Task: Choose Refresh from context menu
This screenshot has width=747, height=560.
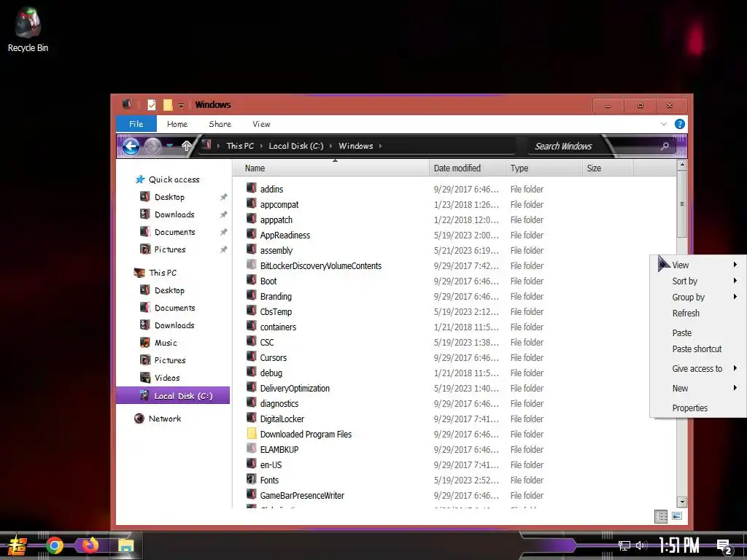Action: pos(697,313)
